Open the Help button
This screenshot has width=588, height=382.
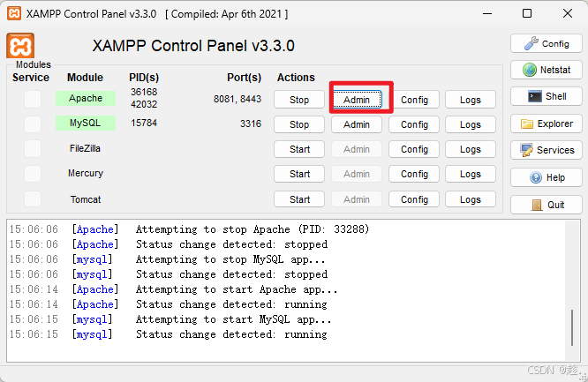[x=547, y=177]
